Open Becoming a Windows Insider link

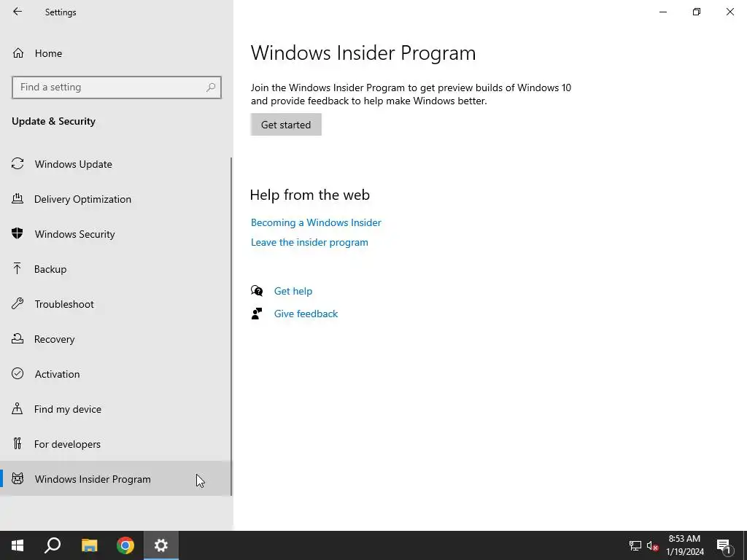pyautogui.click(x=316, y=222)
